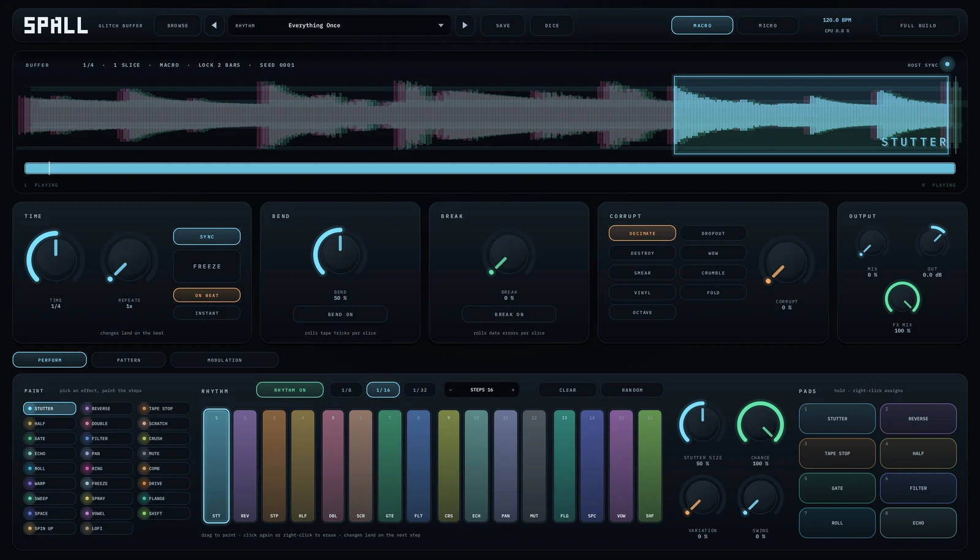
Task: Select the Lofi paint effect
Action: pyautogui.click(x=107, y=528)
